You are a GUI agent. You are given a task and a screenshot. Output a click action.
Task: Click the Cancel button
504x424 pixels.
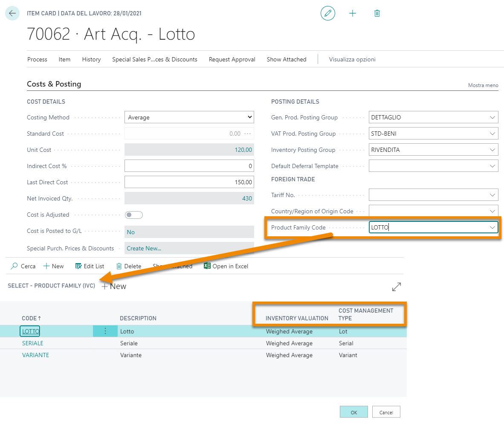click(x=386, y=412)
